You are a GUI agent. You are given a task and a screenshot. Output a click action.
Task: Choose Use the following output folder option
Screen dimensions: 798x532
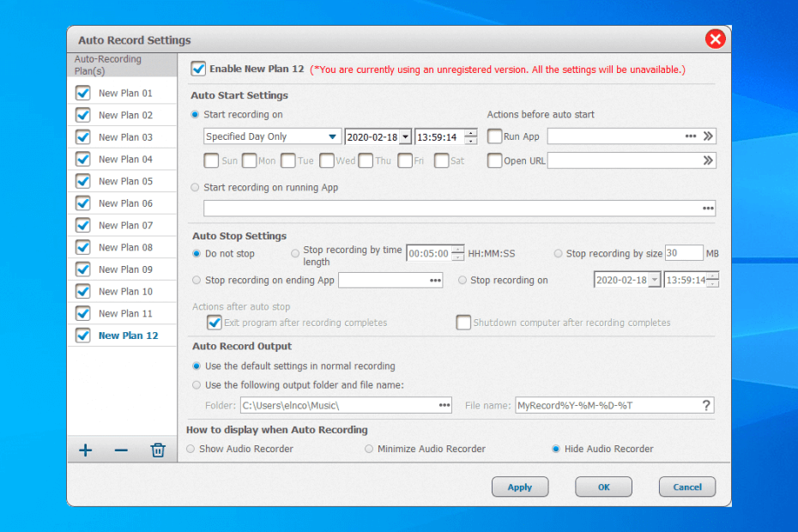click(x=196, y=385)
